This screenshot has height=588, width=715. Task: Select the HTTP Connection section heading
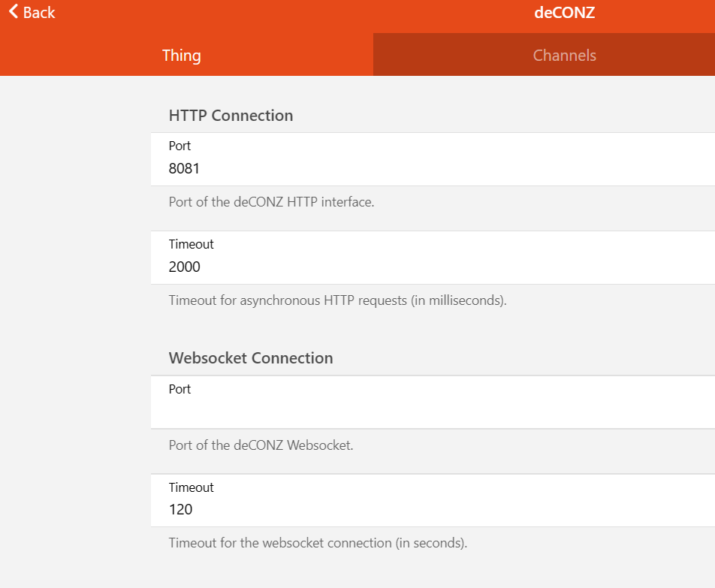tap(231, 116)
